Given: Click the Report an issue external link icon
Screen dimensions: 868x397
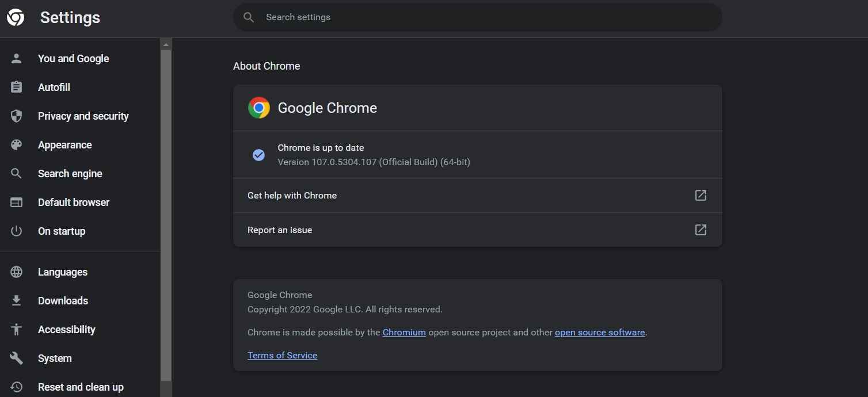Looking at the screenshot, I should [x=700, y=230].
